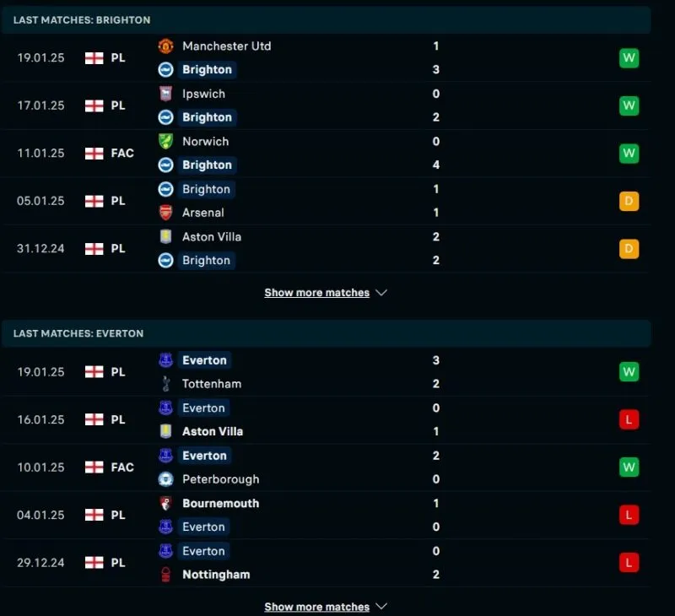Click the Nottingham Forest club badge
Screen dimensions: 675x616
click(165, 574)
